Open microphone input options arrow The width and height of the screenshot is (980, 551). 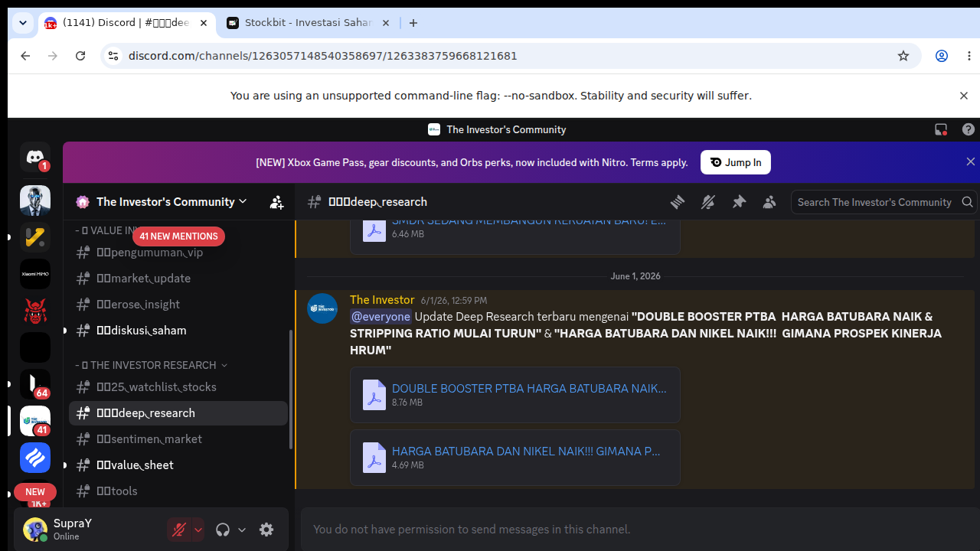(198, 530)
